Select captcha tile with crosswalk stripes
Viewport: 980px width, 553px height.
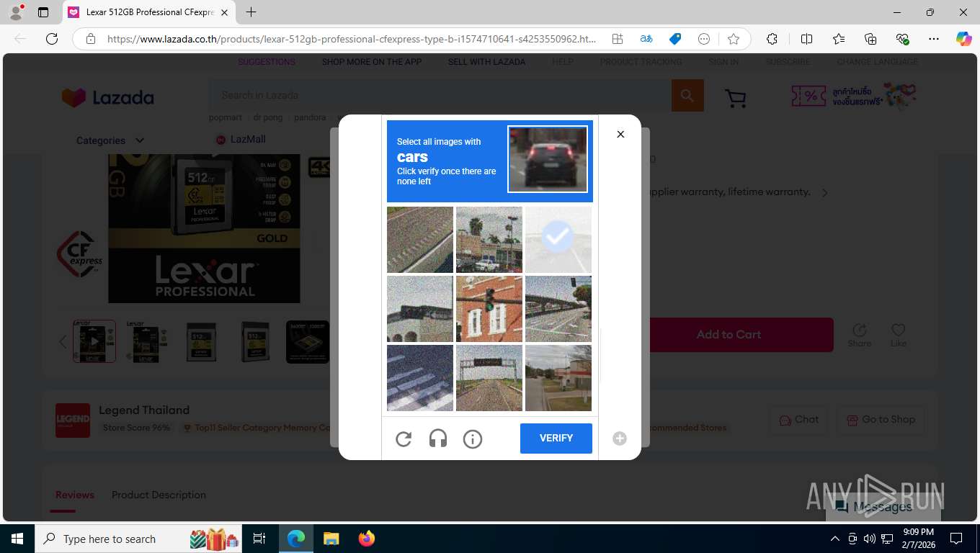click(420, 378)
